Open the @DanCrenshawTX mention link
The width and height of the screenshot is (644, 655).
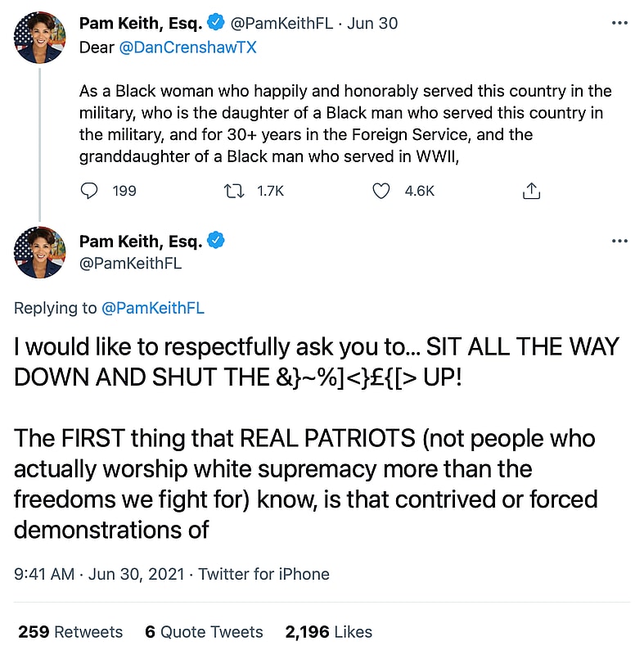pyautogui.click(x=188, y=47)
